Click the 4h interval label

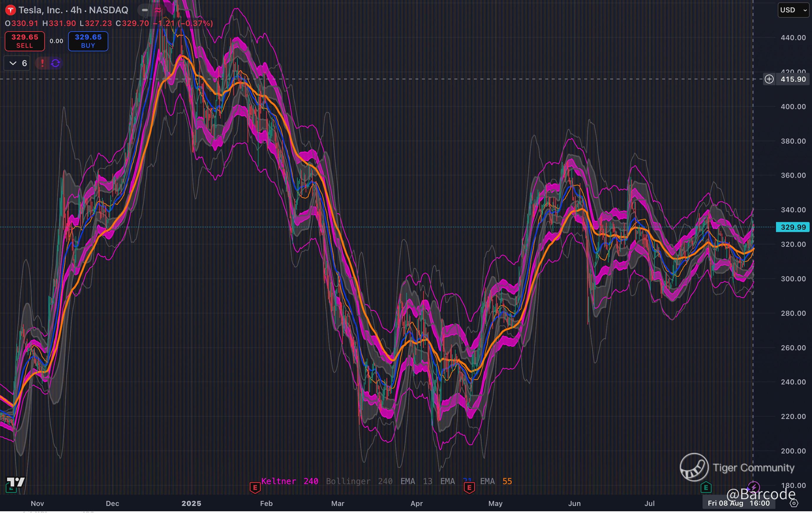click(76, 10)
